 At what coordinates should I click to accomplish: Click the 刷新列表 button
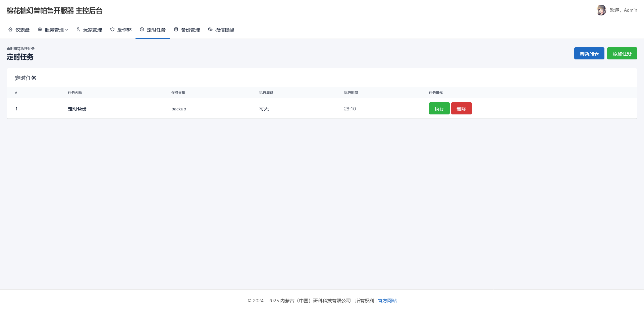pos(589,53)
